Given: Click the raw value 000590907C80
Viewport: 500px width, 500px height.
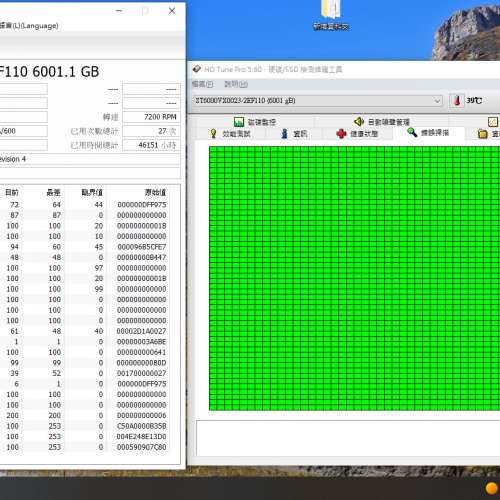Looking at the screenshot, I should coord(142,447).
